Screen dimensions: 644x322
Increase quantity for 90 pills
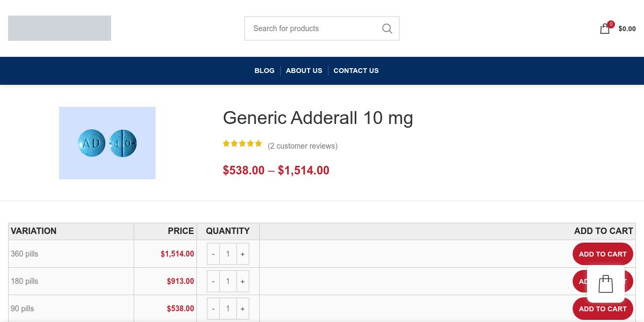[243, 309]
